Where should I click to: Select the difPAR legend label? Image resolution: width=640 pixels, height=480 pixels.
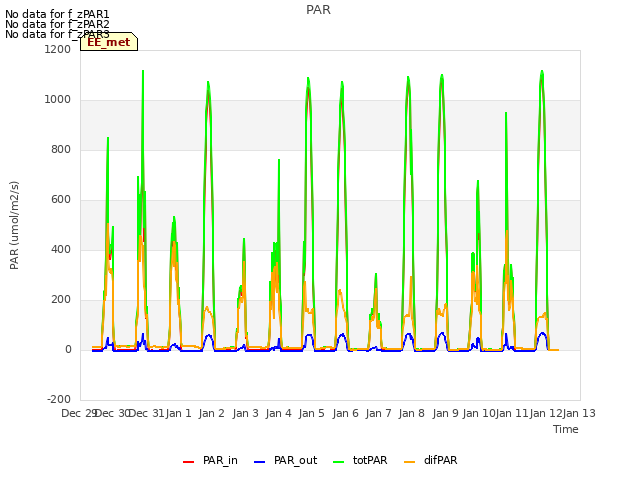click(441, 460)
